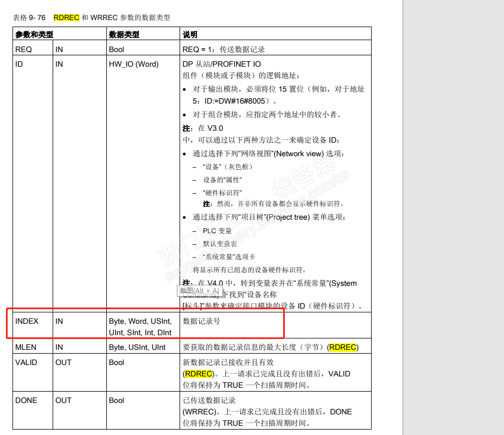Click the 'DP 从站/PROFINET IO' line
The image size is (504, 435).
(221, 64)
